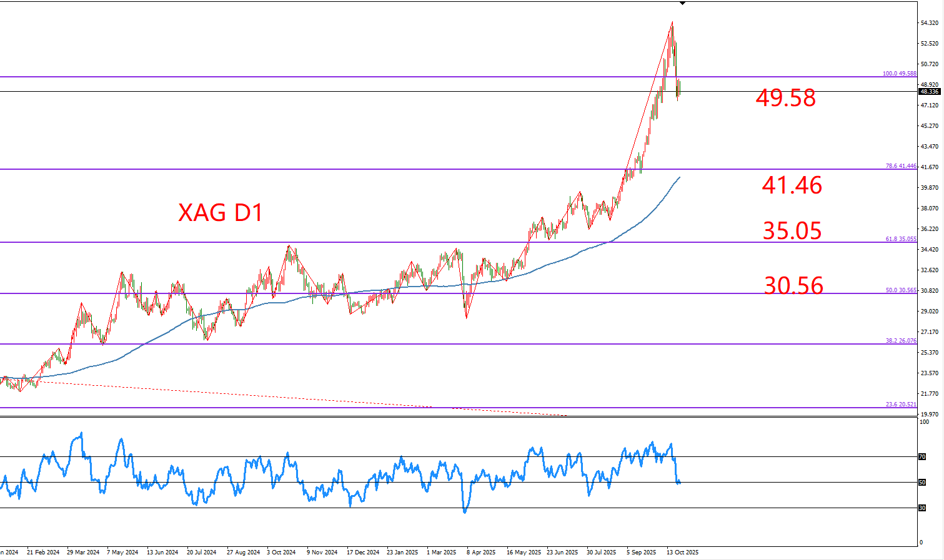Select Fibonacci 50.0 level label 30.565
944x560 pixels.
(x=900, y=290)
